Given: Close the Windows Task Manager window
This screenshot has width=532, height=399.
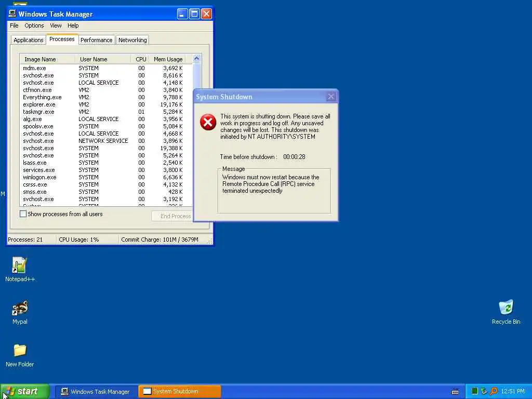Looking at the screenshot, I should [206, 14].
